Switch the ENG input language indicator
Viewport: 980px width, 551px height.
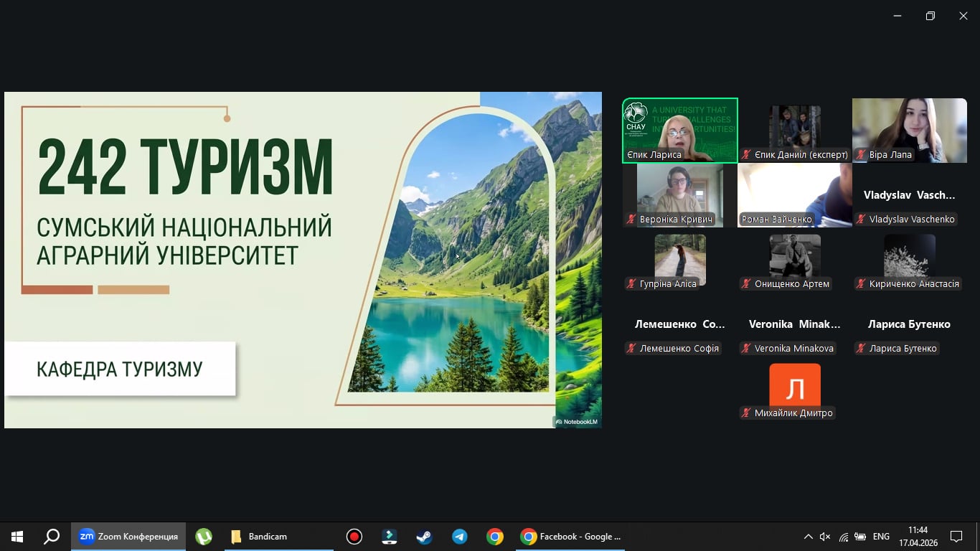881,537
